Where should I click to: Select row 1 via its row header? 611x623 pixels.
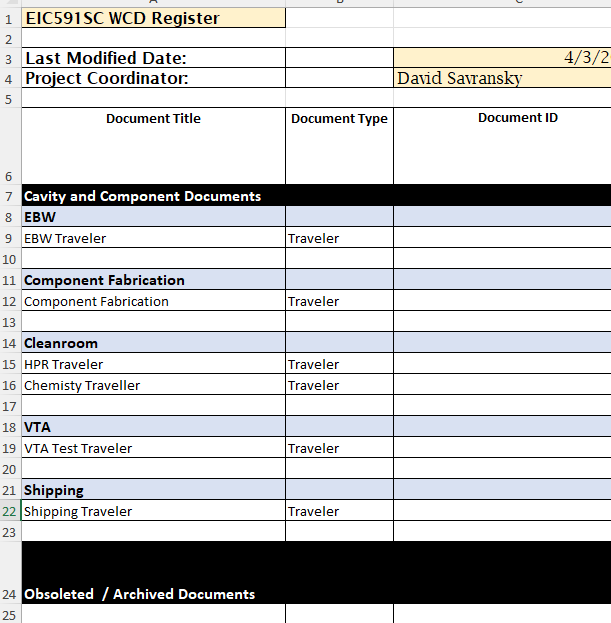[x=10, y=18]
